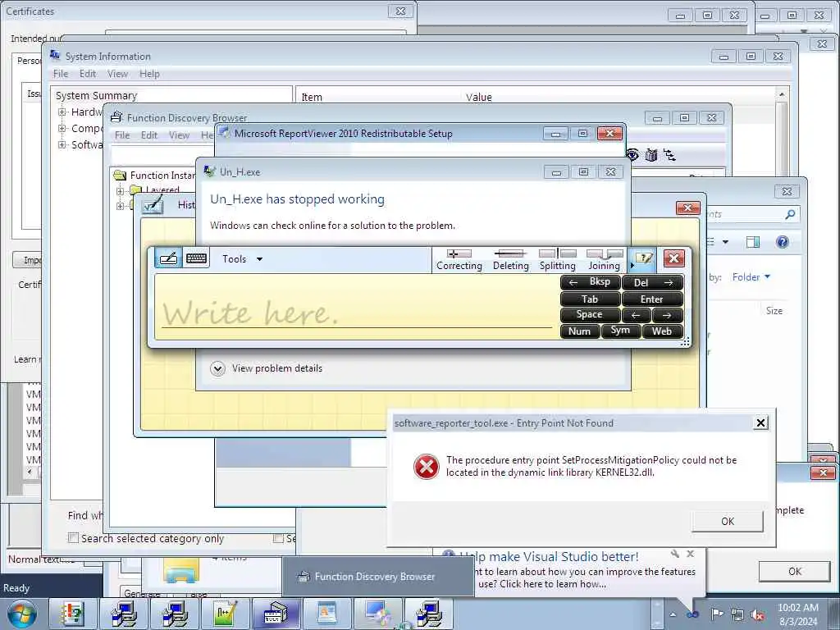Expand the Software node in System Information
This screenshot has width=840, height=630.
pyautogui.click(x=62, y=144)
